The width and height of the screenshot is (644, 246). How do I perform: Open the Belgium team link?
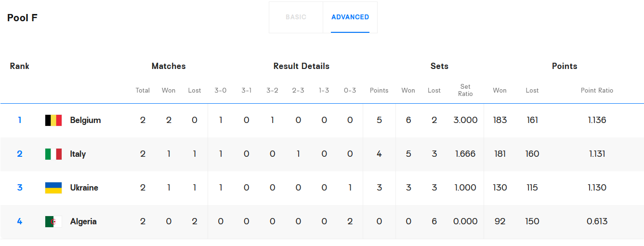(x=85, y=120)
